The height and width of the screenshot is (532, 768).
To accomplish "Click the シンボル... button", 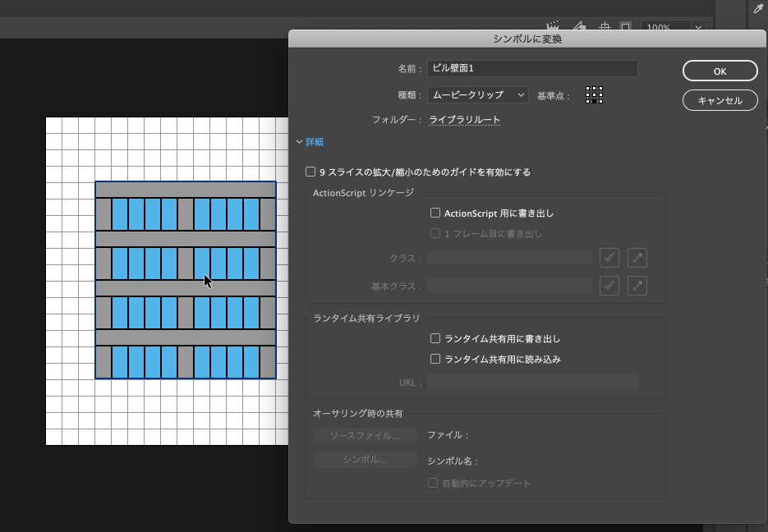I will (x=365, y=460).
